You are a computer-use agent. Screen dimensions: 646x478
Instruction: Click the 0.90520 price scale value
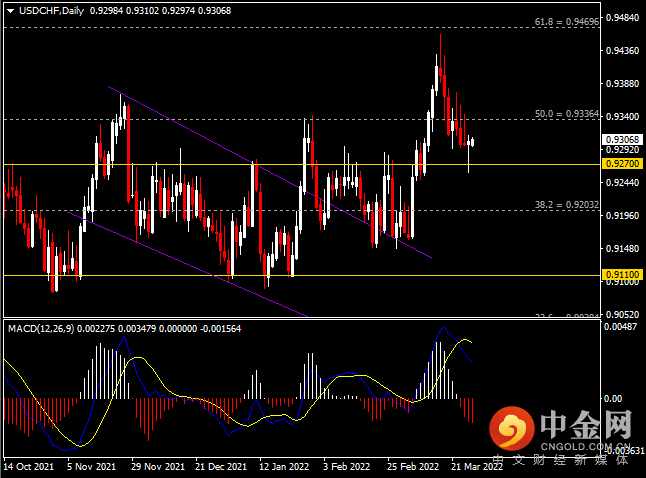[x=623, y=314]
